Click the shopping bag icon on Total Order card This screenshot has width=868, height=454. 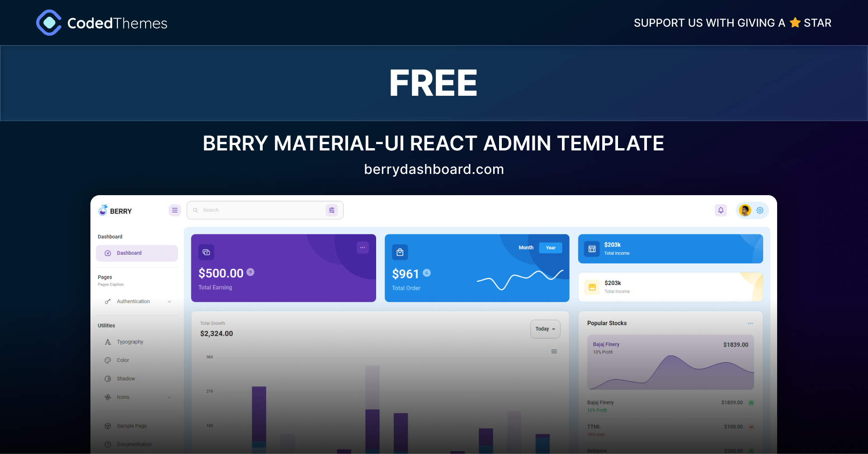click(x=400, y=252)
